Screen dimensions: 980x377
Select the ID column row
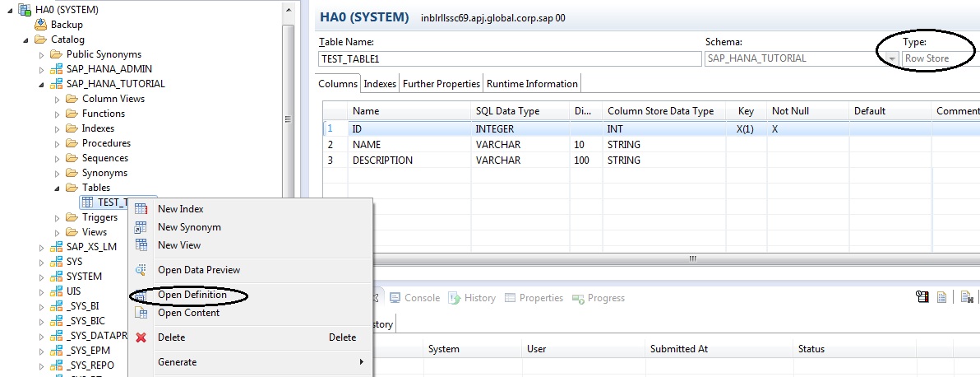coord(651,128)
